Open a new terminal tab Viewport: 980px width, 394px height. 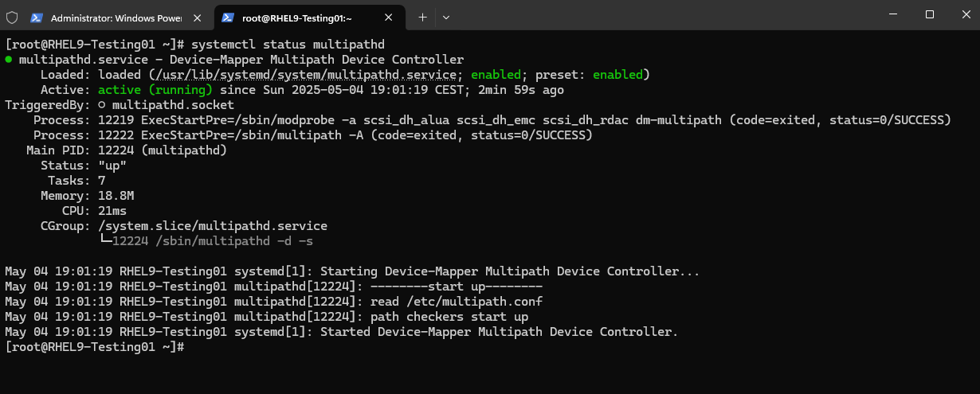[x=422, y=17]
